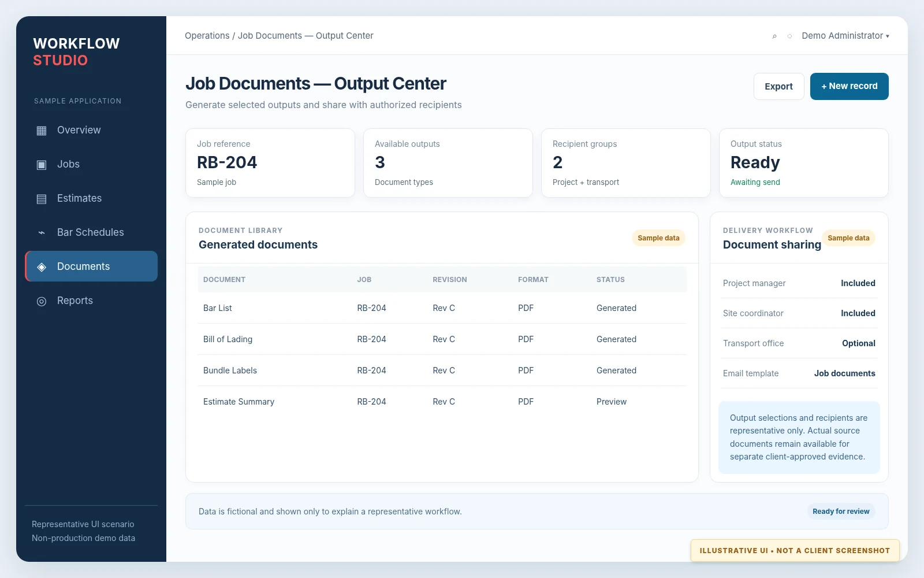This screenshot has width=924, height=578.
Task: Click the Operations breadcrumb
Action: pos(207,36)
